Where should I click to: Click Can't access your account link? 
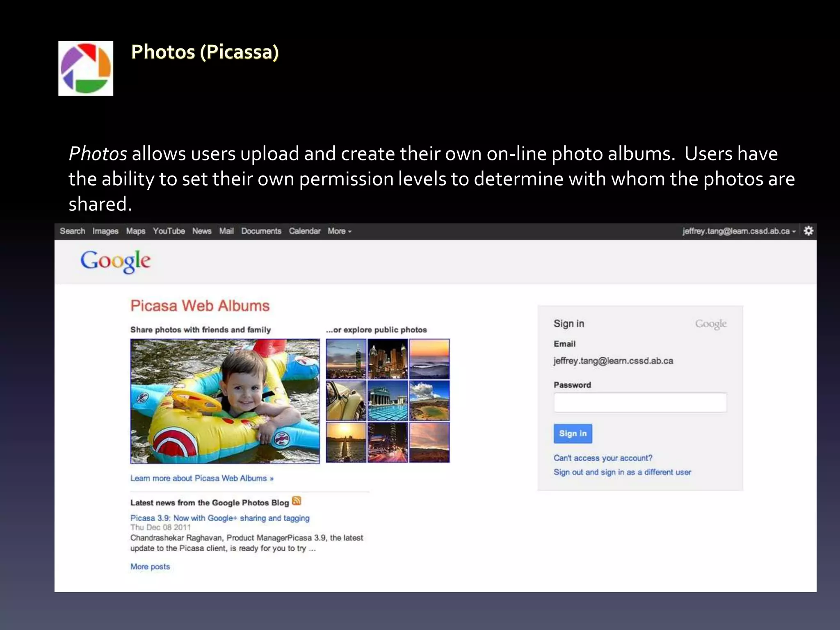tap(603, 458)
